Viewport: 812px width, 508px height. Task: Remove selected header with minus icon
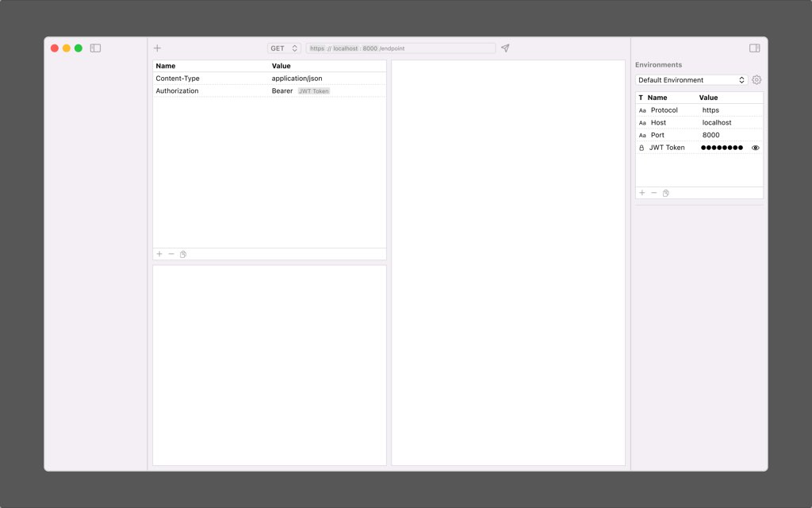(171, 254)
